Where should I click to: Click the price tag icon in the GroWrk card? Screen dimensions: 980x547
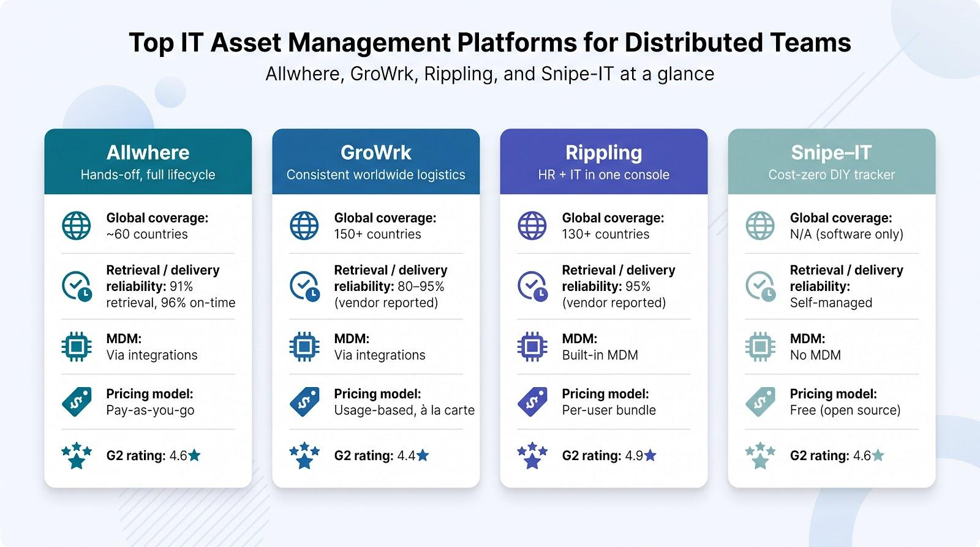click(304, 402)
